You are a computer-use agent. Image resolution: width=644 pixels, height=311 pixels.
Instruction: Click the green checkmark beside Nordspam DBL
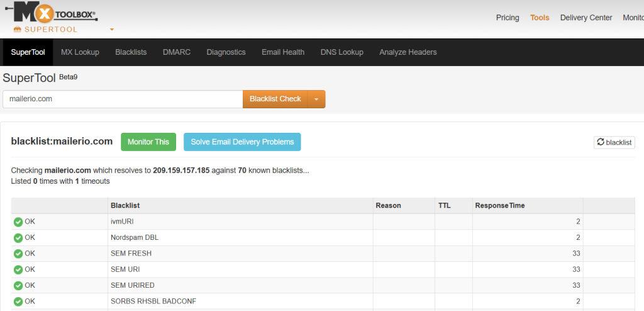[18, 238]
